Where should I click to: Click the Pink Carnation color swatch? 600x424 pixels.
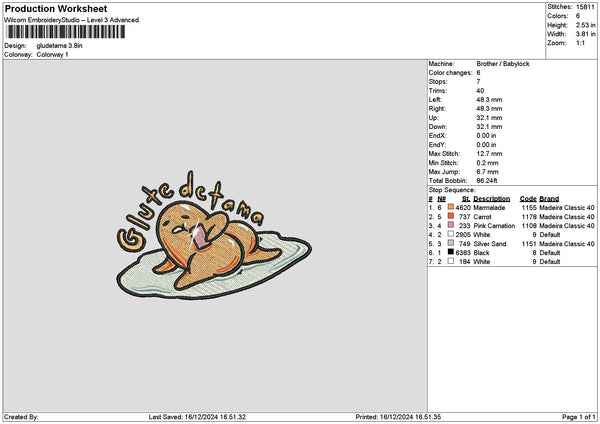click(x=451, y=225)
